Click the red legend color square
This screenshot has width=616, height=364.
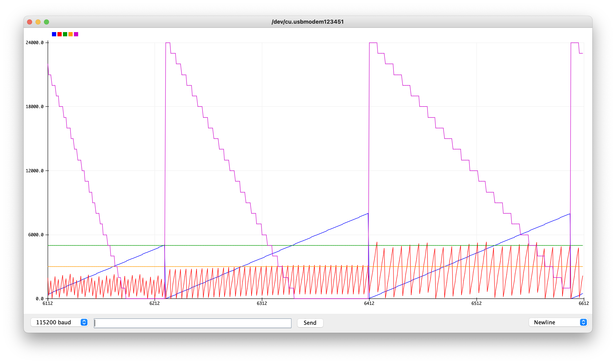coord(59,34)
